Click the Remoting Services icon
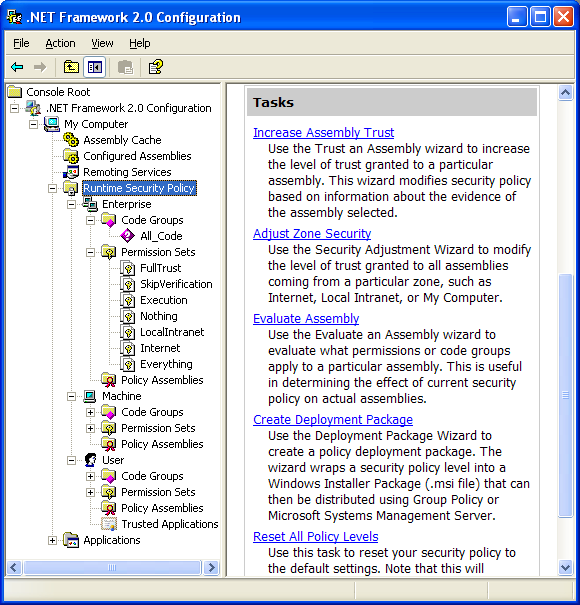This screenshot has height=605, width=580. pos(71,172)
